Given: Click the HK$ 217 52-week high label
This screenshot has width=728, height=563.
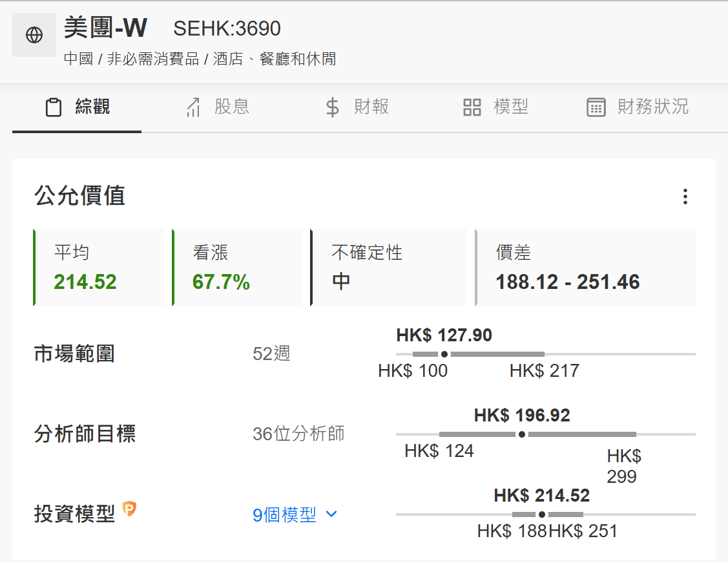Looking at the screenshot, I should click(544, 370).
